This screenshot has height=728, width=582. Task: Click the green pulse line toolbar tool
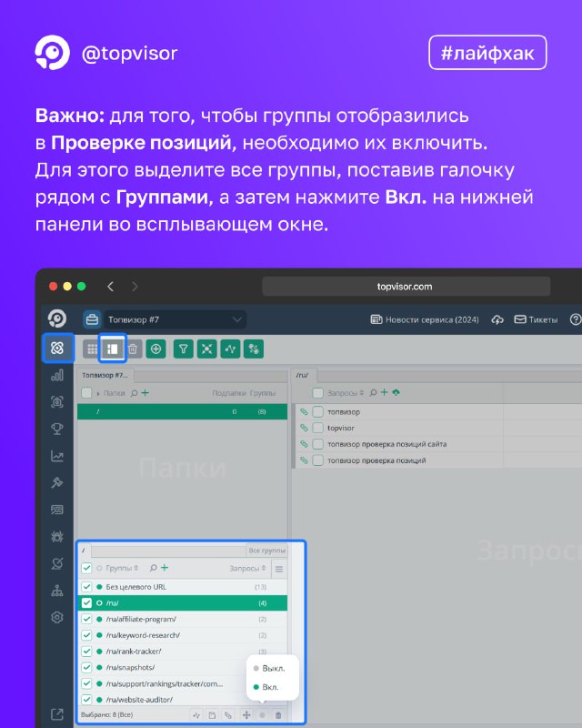pyautogui.click(x=231, y=349)
